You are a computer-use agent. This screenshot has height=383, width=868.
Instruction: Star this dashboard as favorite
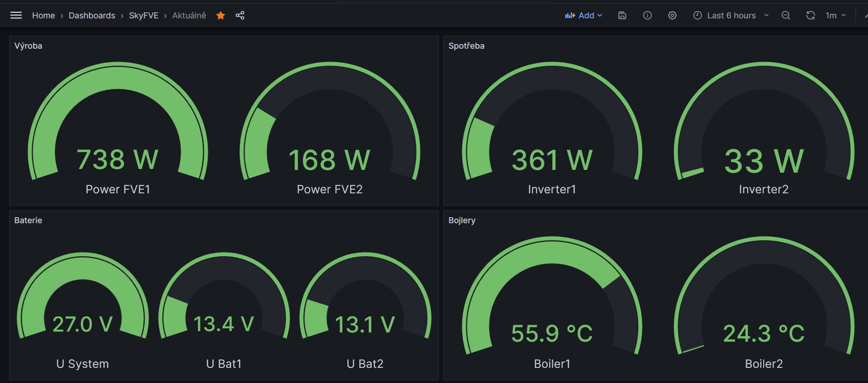click(221, 16)
